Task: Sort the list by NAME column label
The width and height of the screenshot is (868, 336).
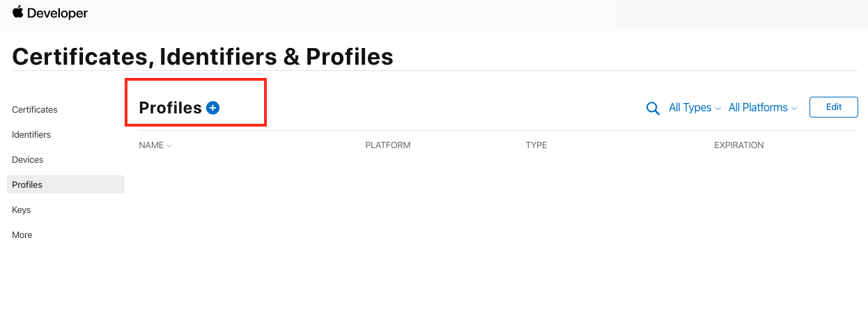Action: pyautogui.click(x=151, y=145)
